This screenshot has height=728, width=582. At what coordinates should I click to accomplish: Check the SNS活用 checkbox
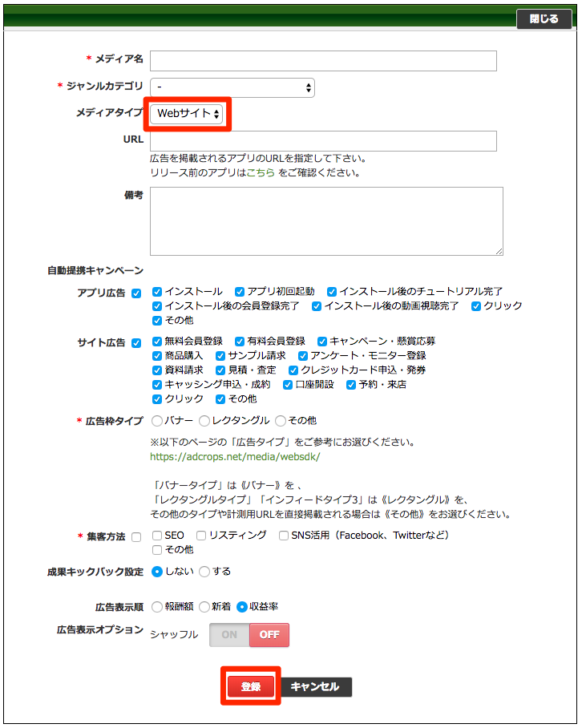(283, 536)
